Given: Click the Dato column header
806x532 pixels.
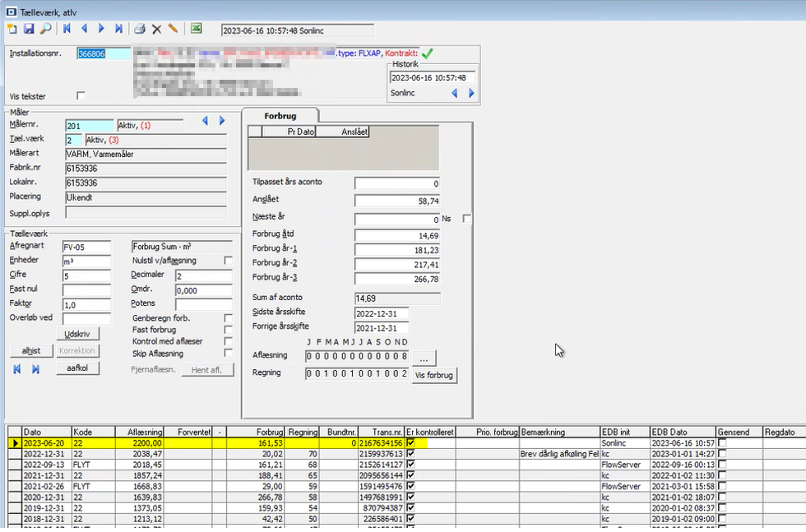Looking at the screenshot, I should click(46, 433).
